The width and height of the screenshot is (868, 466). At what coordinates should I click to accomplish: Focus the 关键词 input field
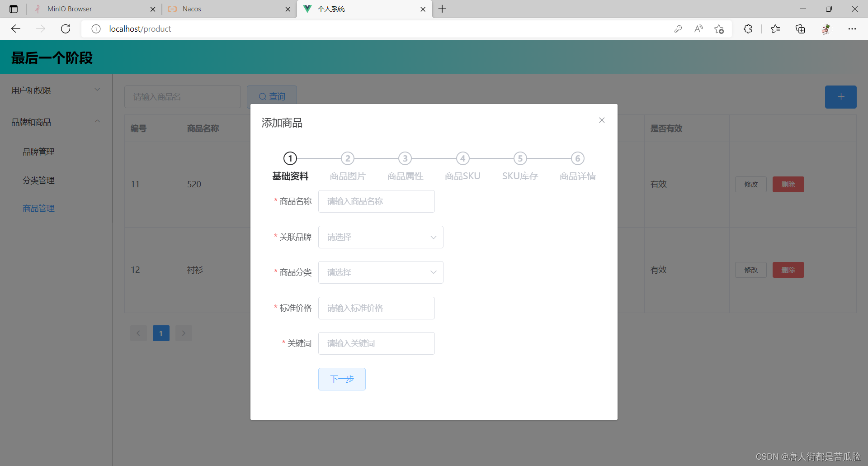coord(377,343)
